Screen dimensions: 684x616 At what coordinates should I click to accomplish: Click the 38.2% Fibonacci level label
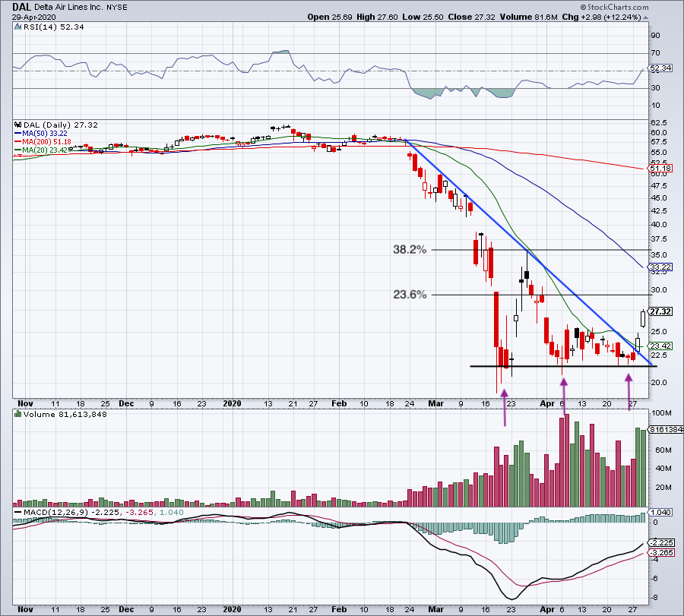[410, 249]
